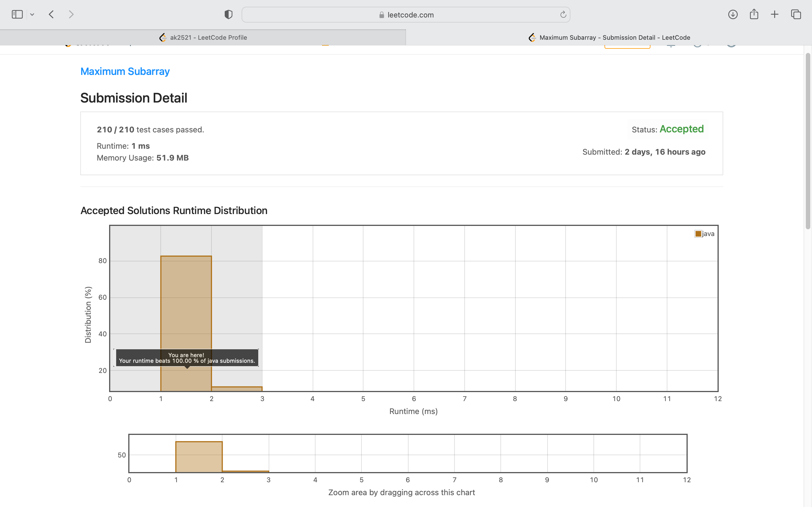Show the Safari sidebar
812x507 pixels.
pyautogui.click(x=17, y=14)
